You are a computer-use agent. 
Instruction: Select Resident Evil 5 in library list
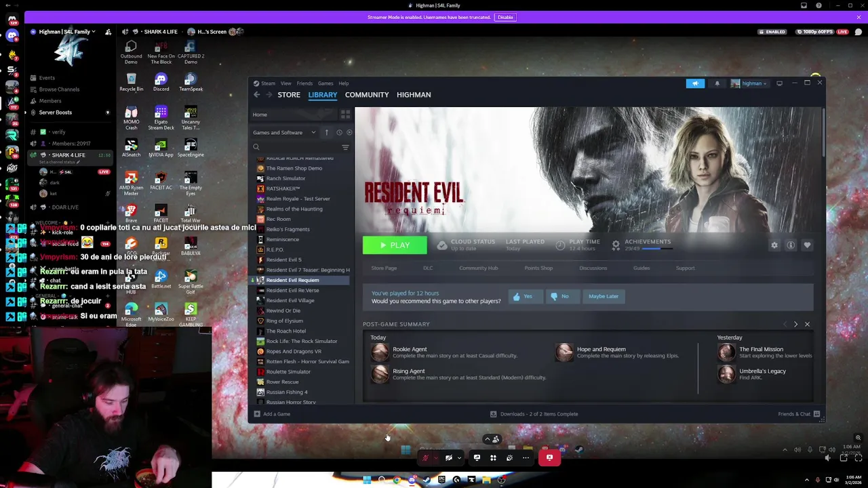(284, 260)
